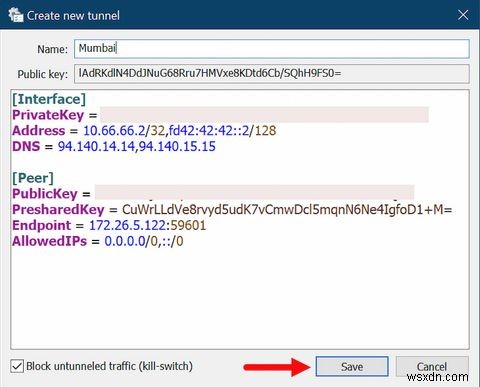This screenshot has width=480, height=387.
Task: Close the Create new tunnel dialog
Action: [463, 15]
